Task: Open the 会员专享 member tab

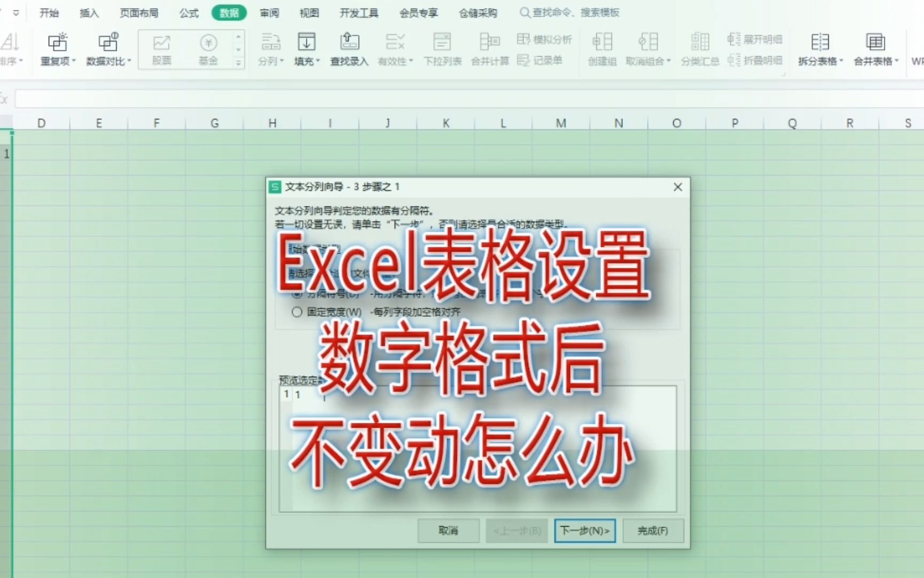Action: point(419,13)
